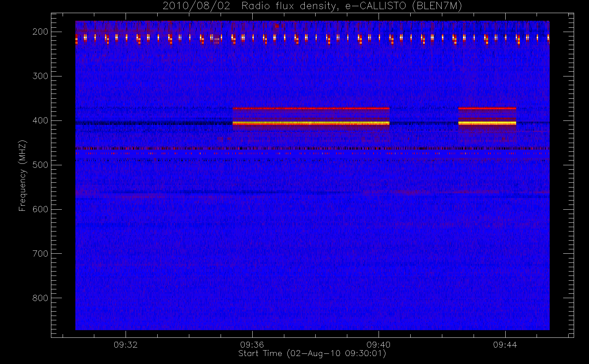Click the 09:36 time tick label
Image resolution: width=589 pixels, height=364 pixels.
pyautogui.click(x=252, y=345)
